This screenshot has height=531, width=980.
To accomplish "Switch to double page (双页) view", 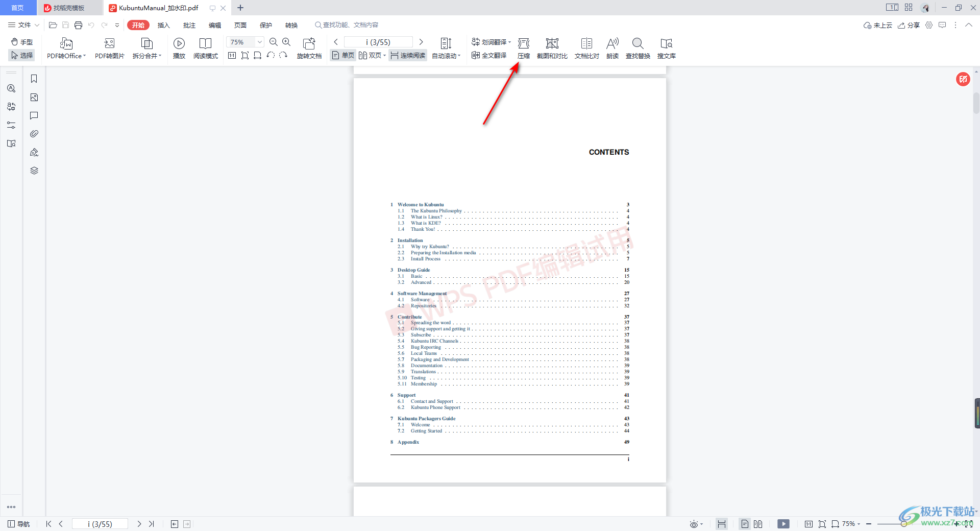I will (x=372, y=55).
